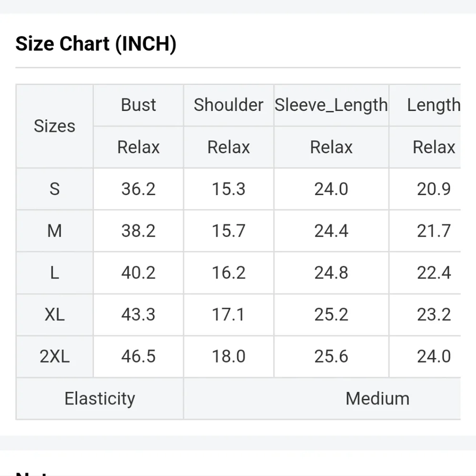Select the XL row label
The height and width of the screenshot is (476, 476).
tap(54, 315)
